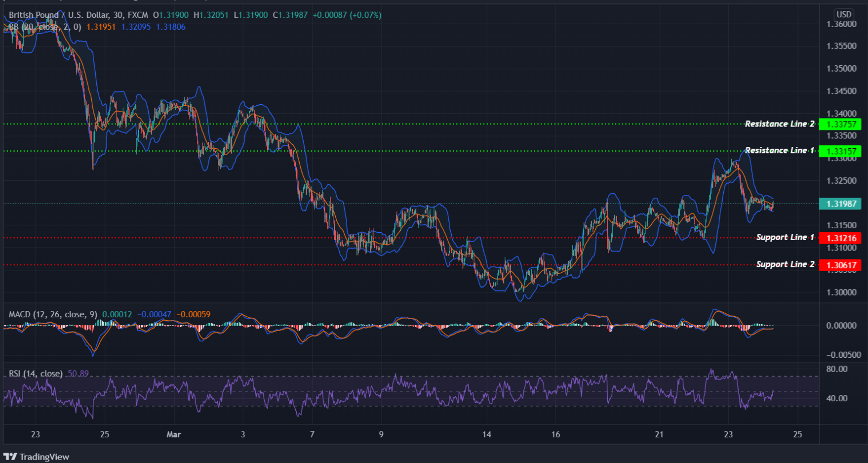The image size is (868, 463).
Task: Click the USD currency button on price axis
Action: [x=844, y=15]
